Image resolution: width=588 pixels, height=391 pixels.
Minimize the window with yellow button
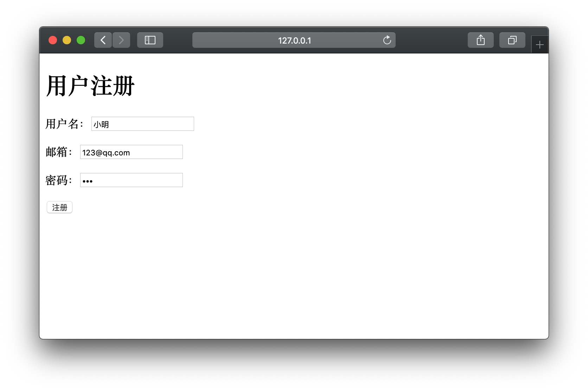(67, 40)
